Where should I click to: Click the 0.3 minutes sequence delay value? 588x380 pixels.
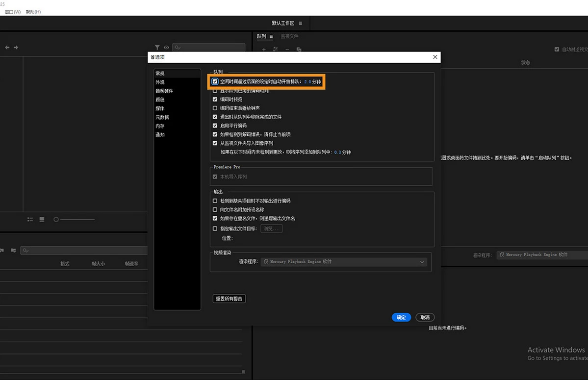click(x=337, y=152)
